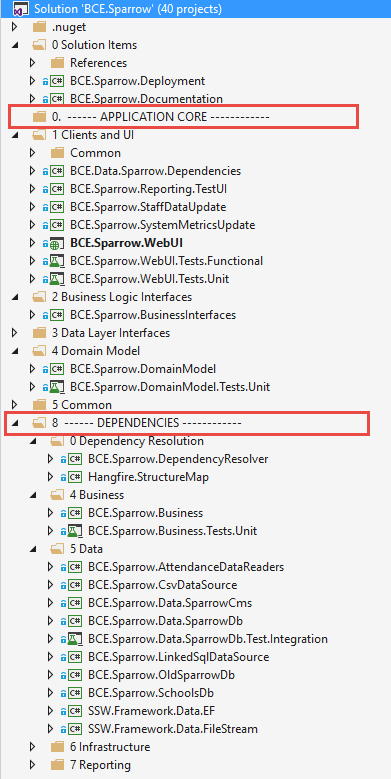Viewport: 391px width, 779px height.
Task: Collapse the 8 DEPENDENCIES folder
Action: pyautogui.click(x=14, y=423)
